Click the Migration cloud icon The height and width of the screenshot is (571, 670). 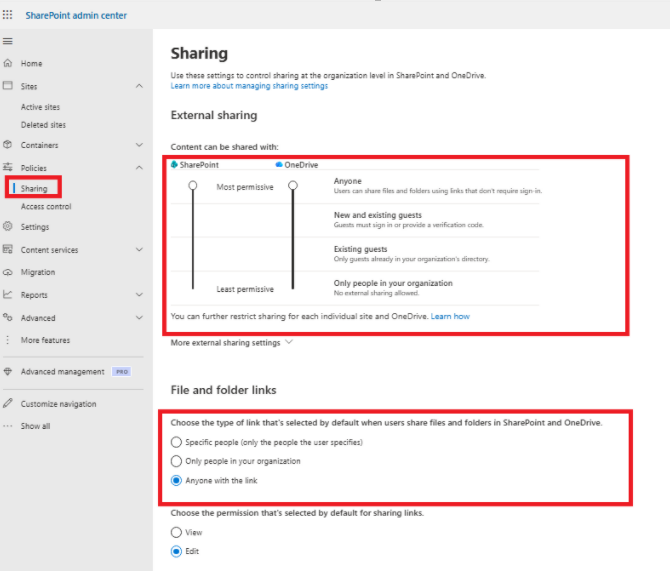8,272
